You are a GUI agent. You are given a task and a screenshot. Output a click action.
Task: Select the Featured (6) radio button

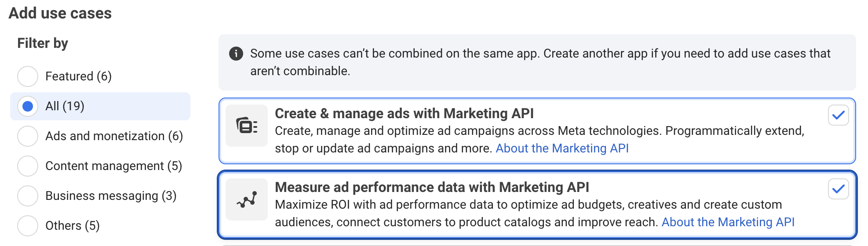pyautogui.click(x=28, y=76)
